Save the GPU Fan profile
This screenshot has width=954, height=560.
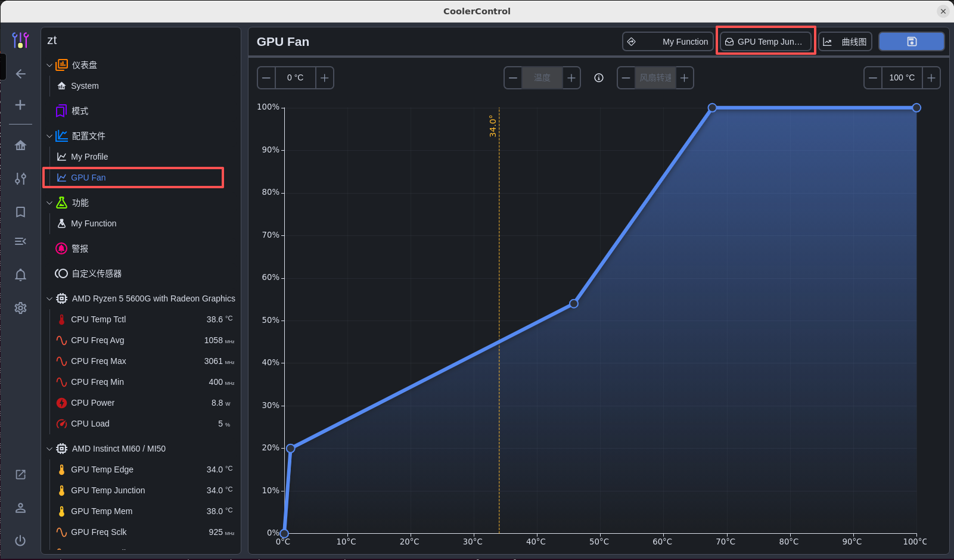tap(912, 42)
